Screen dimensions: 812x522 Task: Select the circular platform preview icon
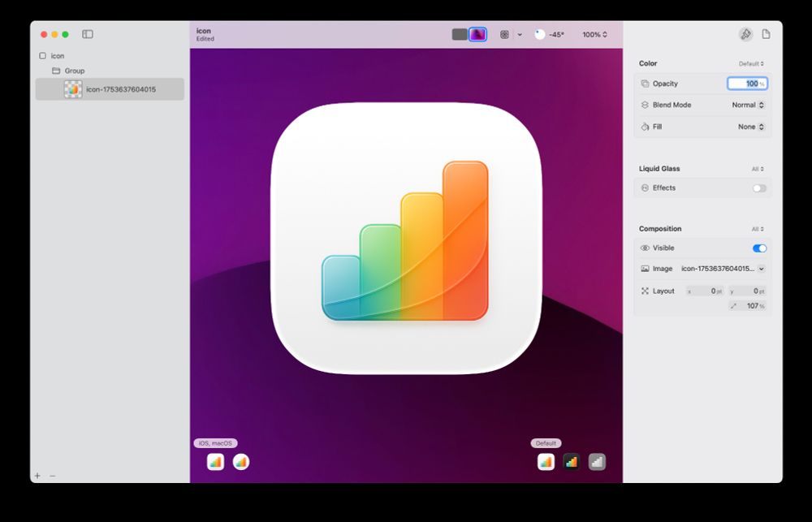pyautogui.click(x=241, y=462)
